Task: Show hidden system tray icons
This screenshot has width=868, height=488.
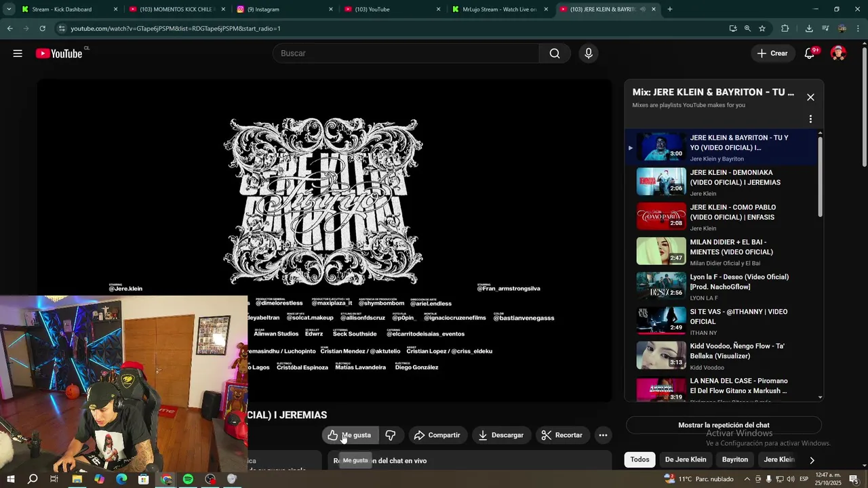Action: tap(746, 479)
